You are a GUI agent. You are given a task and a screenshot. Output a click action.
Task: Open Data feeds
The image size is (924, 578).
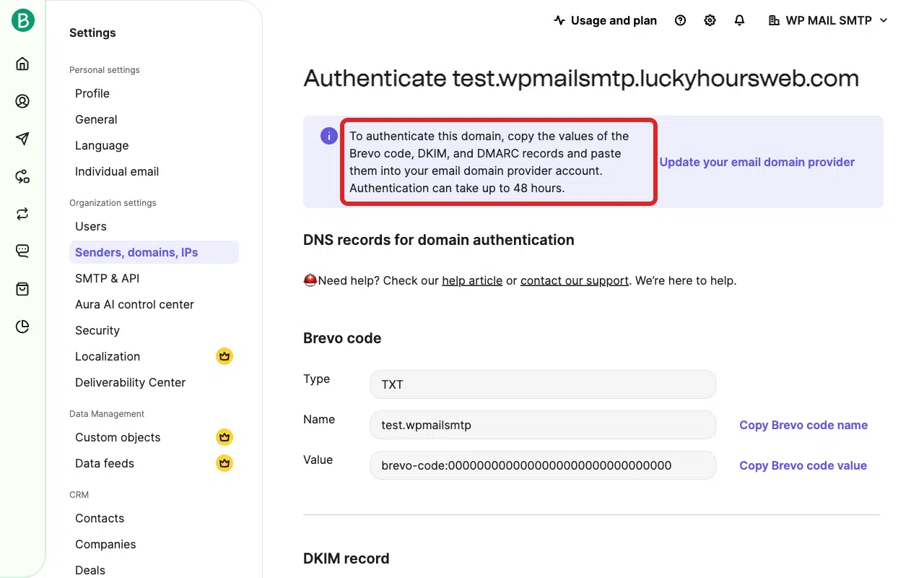click(105, 463)
